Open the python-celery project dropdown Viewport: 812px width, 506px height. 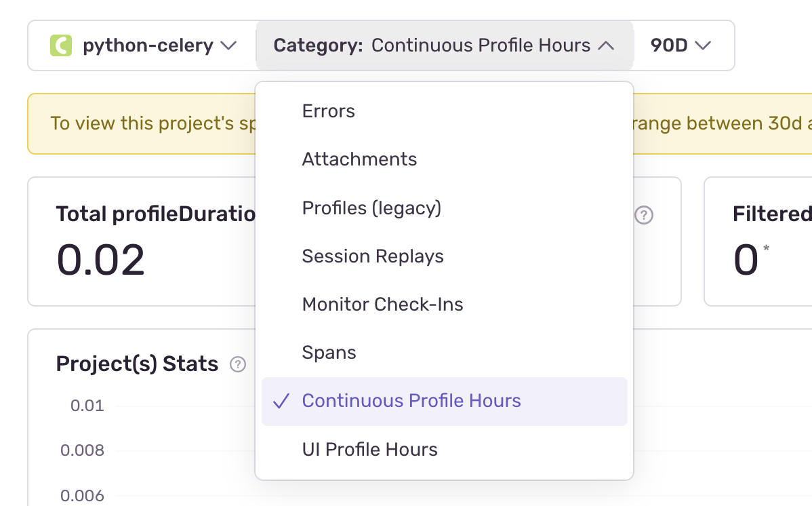tap(142, 45)
